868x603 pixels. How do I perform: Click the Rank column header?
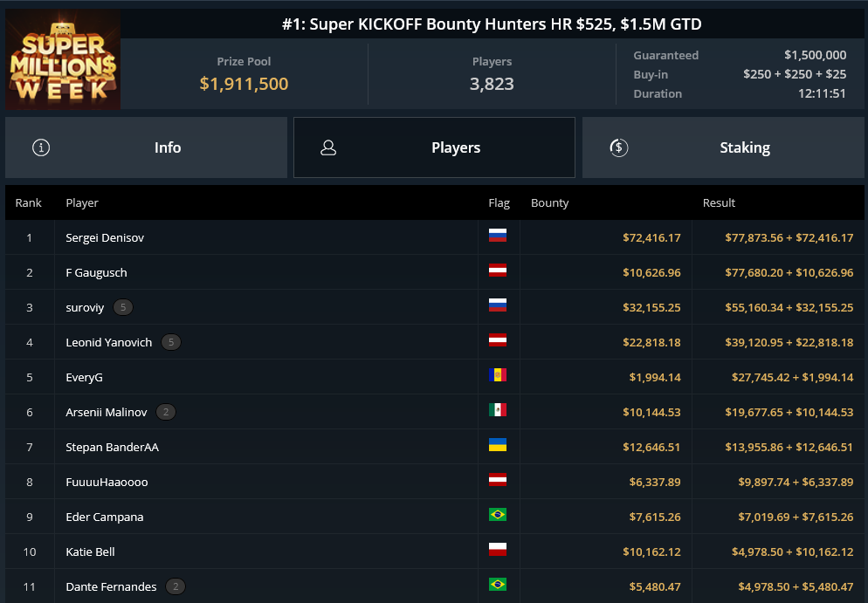pos(28,203)
